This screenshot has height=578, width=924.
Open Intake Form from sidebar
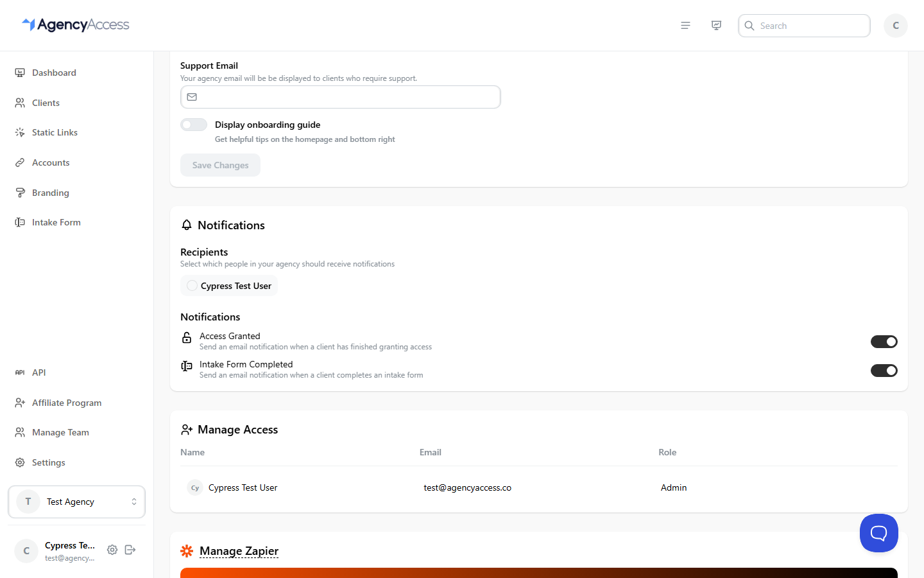click(56, 222)
